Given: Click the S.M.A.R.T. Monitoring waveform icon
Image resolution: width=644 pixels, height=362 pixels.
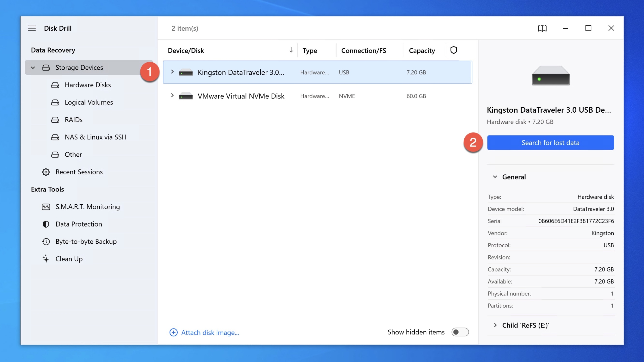Looking at the screenshot, I should pos(46,207).
